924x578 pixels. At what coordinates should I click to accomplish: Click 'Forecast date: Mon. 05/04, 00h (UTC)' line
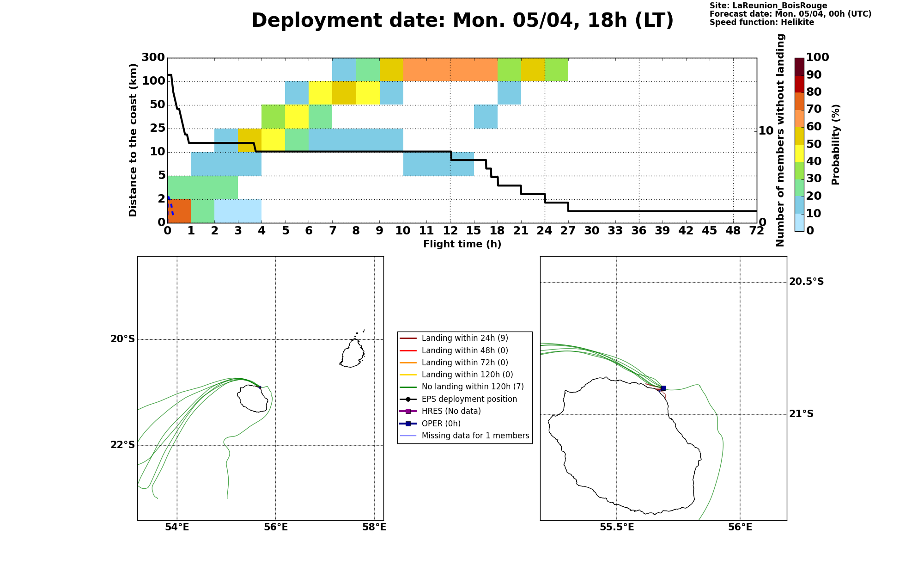(790, 14)
